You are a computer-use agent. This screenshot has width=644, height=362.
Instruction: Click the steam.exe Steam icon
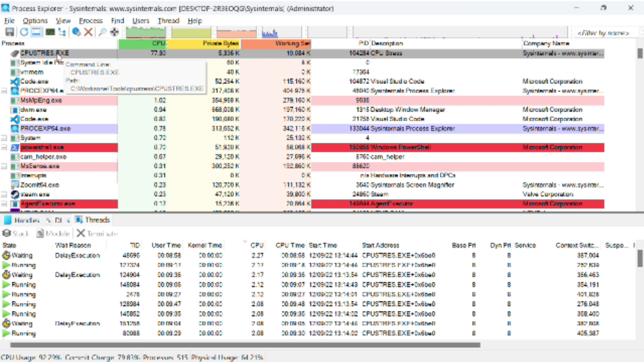[x=15, y=194]
